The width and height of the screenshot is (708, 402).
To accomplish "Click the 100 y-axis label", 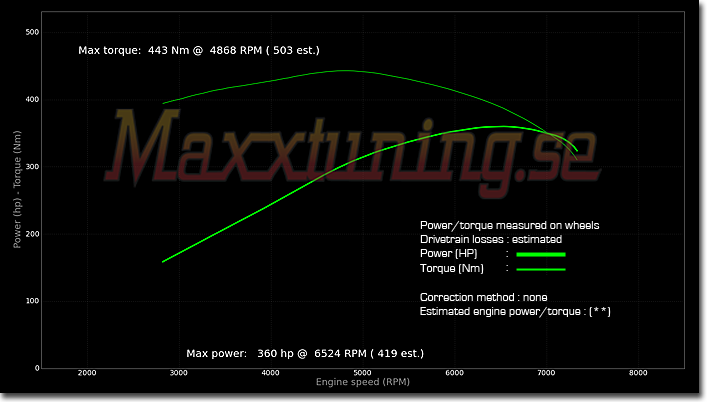I will tap(32, 301).
